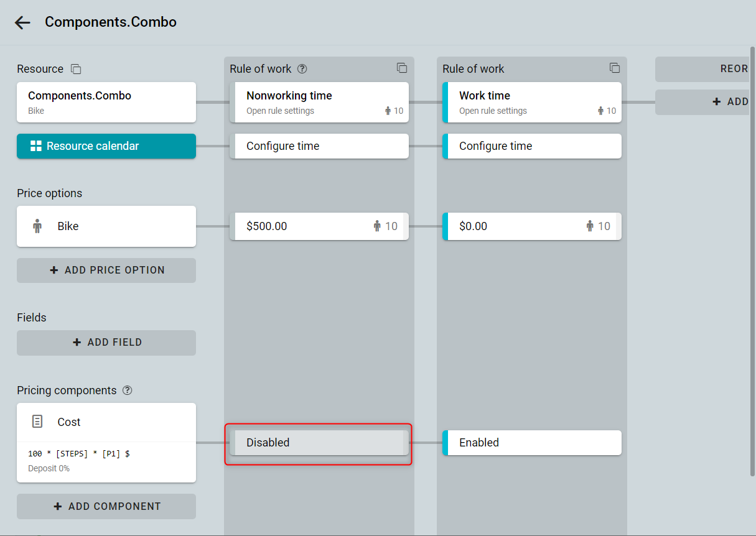
Task: Toggle the Disabled pricing component state
Action: tap(319, 443)
